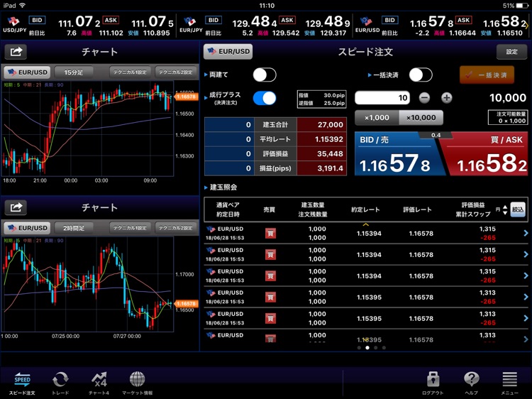The width and height of the screenshot is (532, 399).
Task: Open details chevron of second 1.15394 position
Action: click(x=526, y=254)
